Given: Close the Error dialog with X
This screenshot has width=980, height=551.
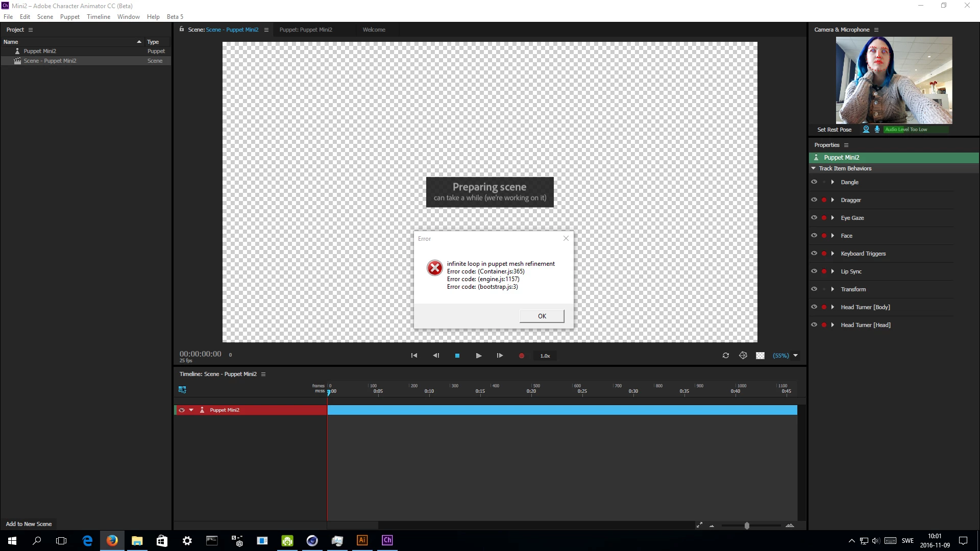Looking at the screenshot, I should pos(566,238).
